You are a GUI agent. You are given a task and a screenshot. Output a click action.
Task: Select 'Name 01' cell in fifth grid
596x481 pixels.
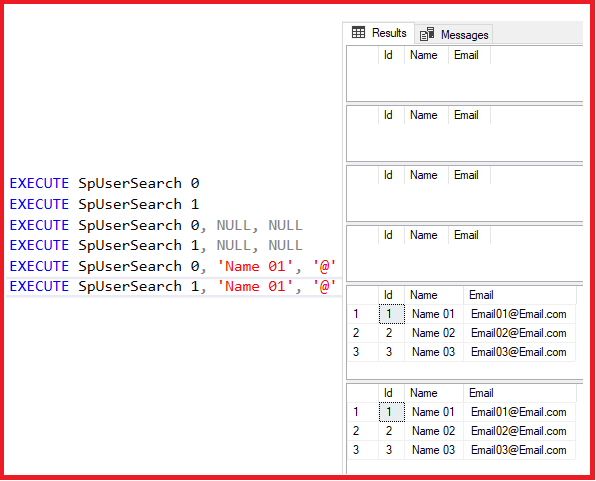[434, 314]
